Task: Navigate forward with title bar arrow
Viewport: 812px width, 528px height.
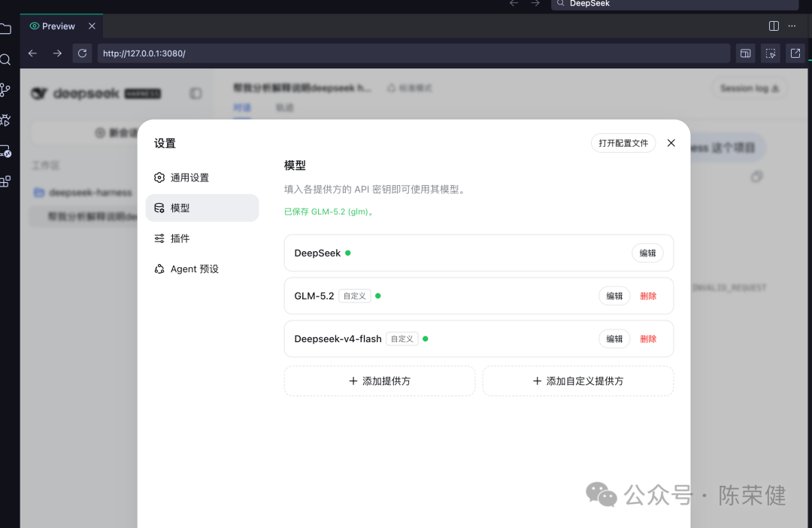Action: pyautogui.click(x=535, y=4)
